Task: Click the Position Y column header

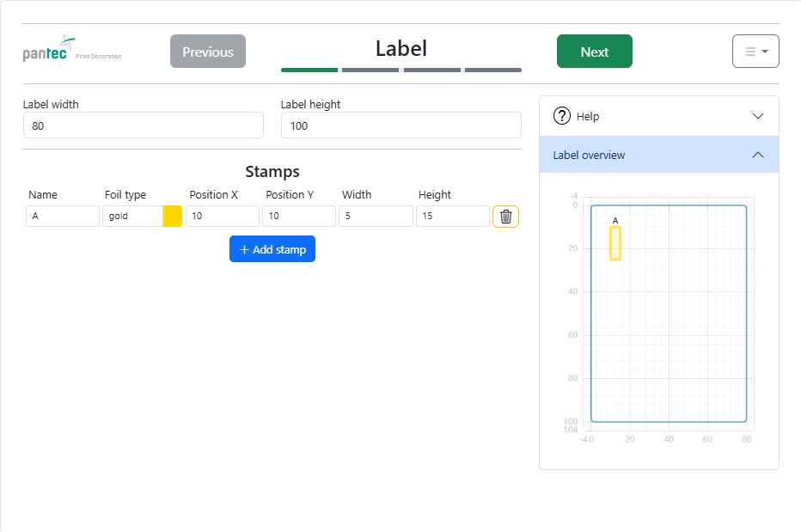Action: 290,195
